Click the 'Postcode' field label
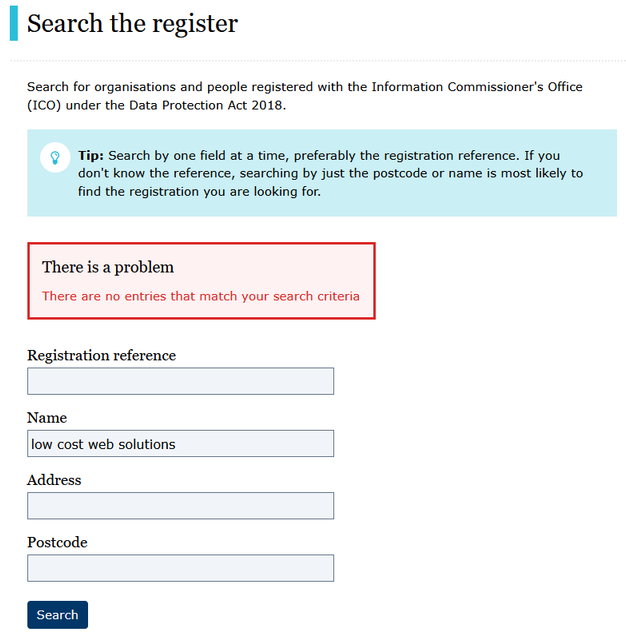 [x=57, y=542]
